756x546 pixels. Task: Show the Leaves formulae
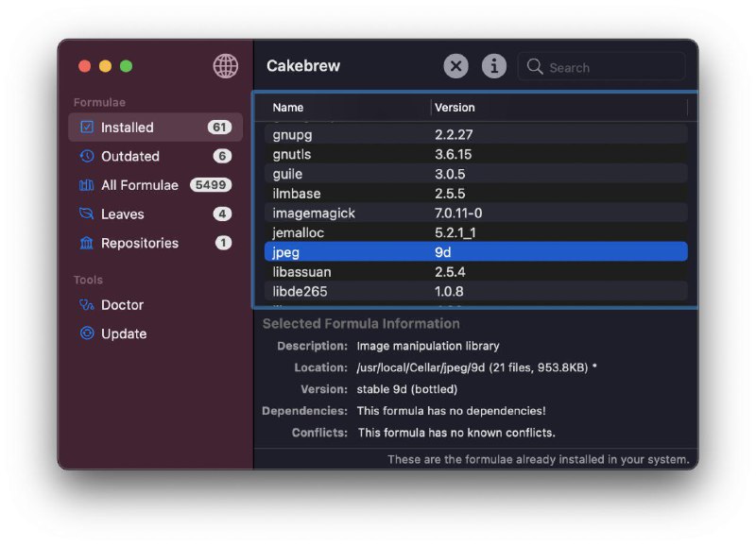(x=123, y=213)
